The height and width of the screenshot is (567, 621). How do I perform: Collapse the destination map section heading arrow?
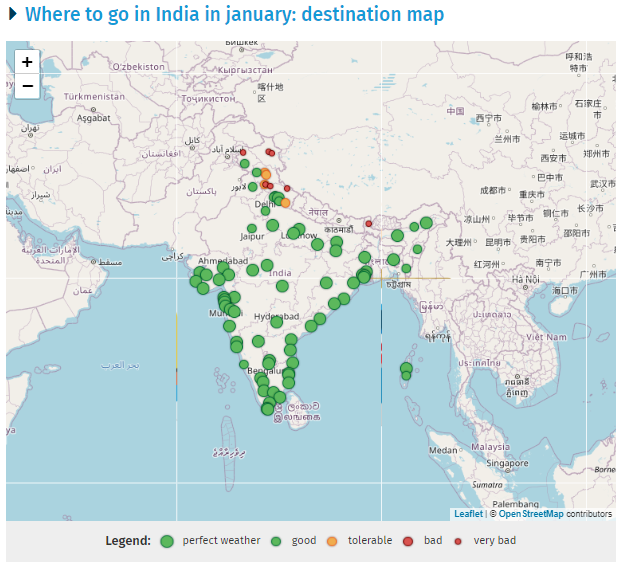[13, 15]
